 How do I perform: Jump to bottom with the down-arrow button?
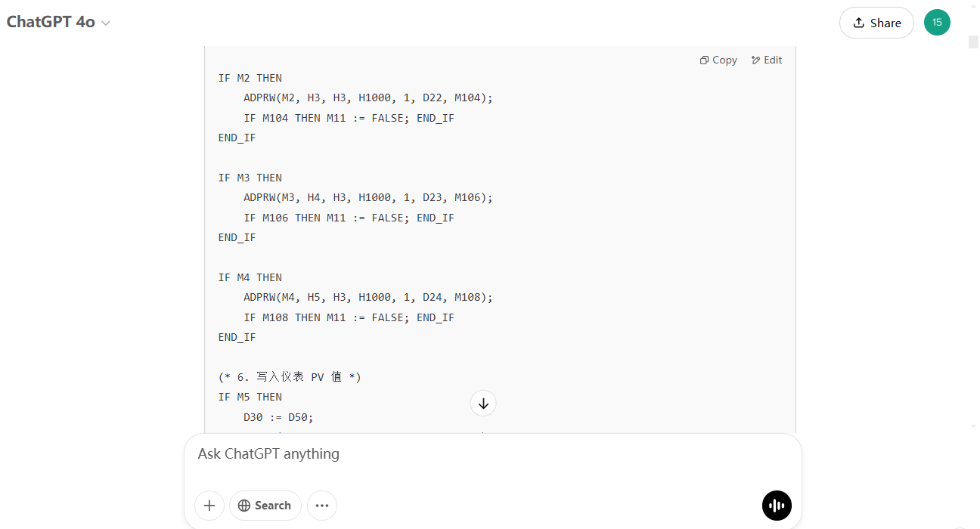(483, 404)
